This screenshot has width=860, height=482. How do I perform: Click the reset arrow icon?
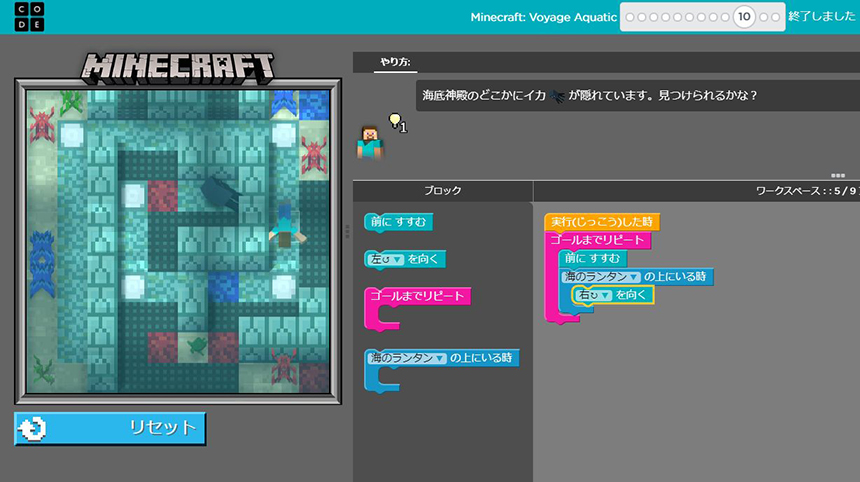pyautogui.click(x=32, y=428)
